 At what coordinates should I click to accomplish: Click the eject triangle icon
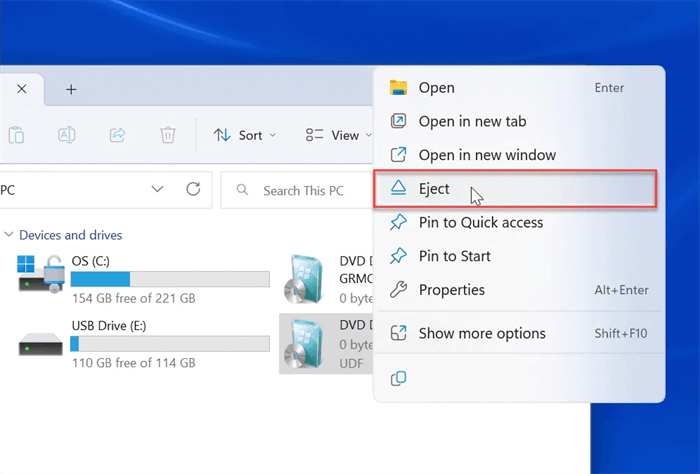[398, 188]
